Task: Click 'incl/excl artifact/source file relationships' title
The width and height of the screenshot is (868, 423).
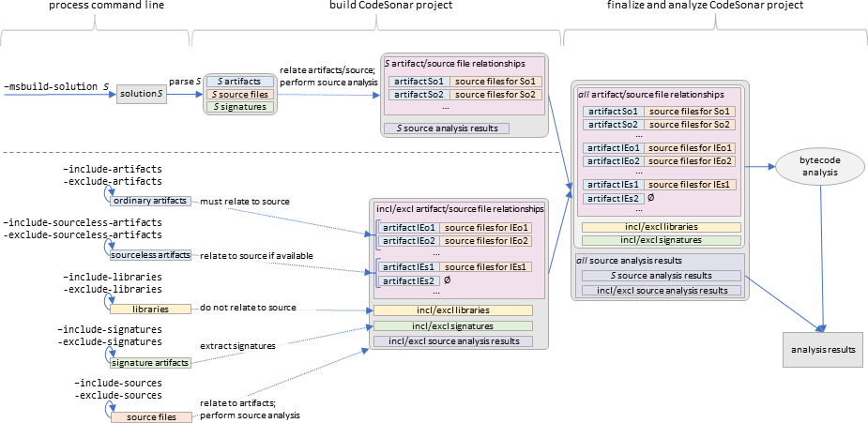Action: pyautogui.click(x=460, y=209)
